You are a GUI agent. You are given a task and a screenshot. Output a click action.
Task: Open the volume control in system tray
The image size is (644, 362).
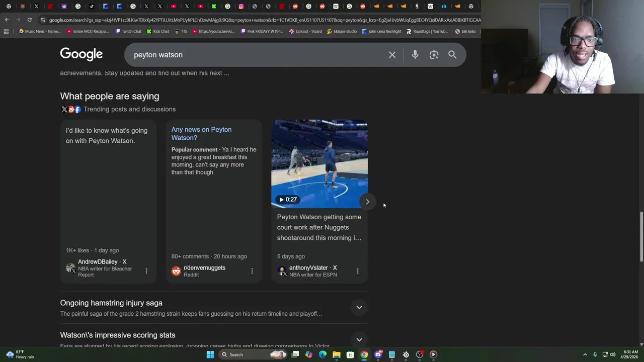[x=613, y=354]
